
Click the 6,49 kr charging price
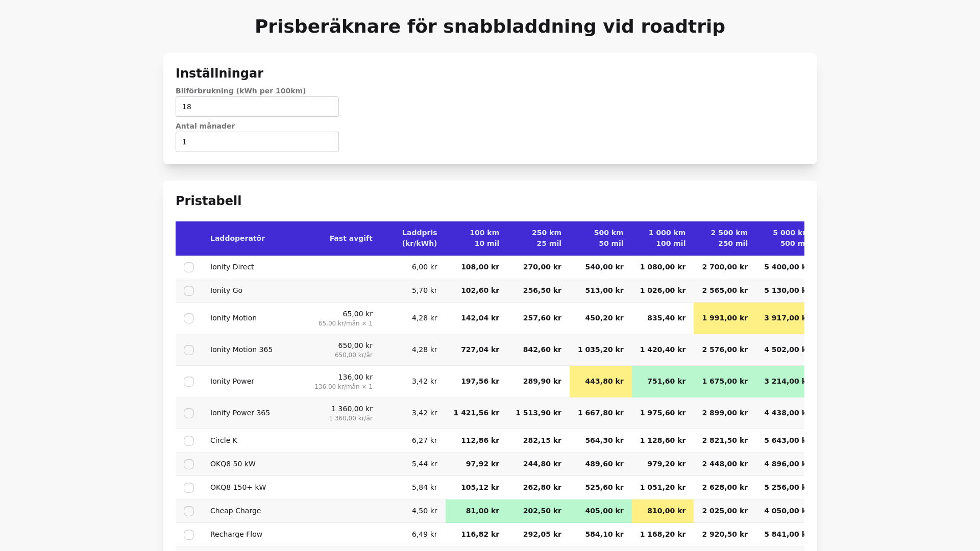click(425, 534)
